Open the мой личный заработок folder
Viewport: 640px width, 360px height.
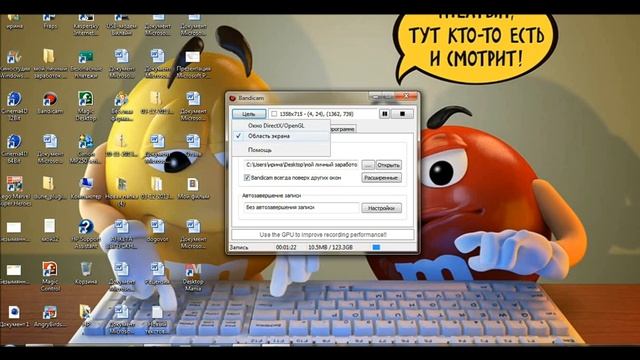(49, 64)
